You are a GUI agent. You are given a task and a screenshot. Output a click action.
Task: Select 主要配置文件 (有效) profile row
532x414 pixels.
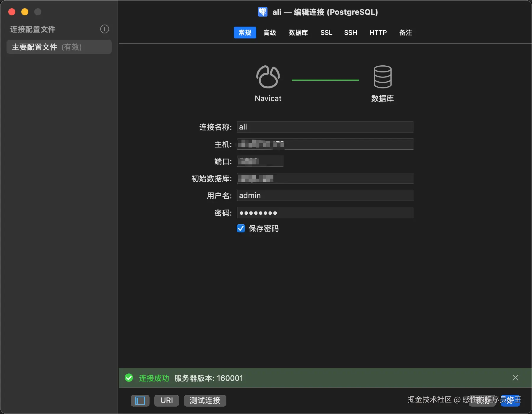[x=59, y=47]
